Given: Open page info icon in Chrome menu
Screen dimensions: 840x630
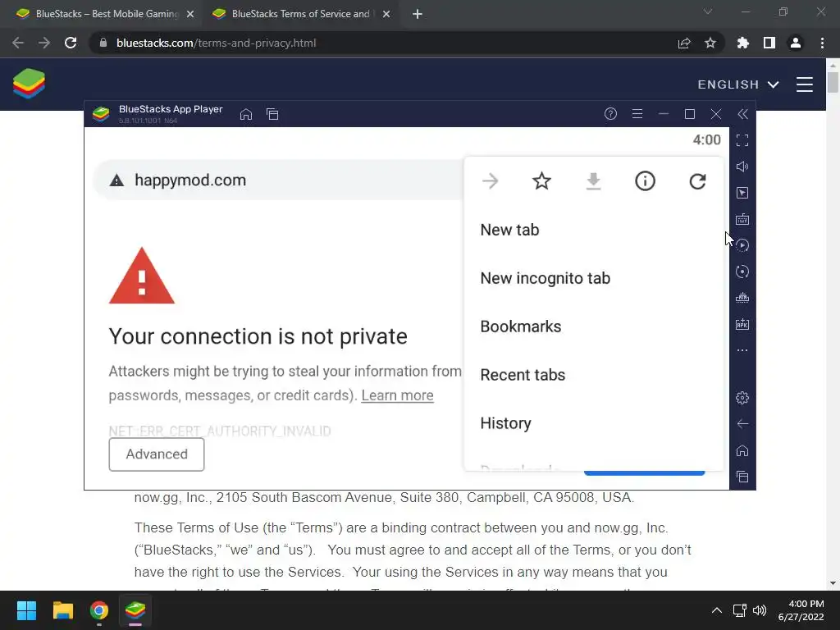Looking at the screenshot, I should pyautogui.click(x=645, y=181).
